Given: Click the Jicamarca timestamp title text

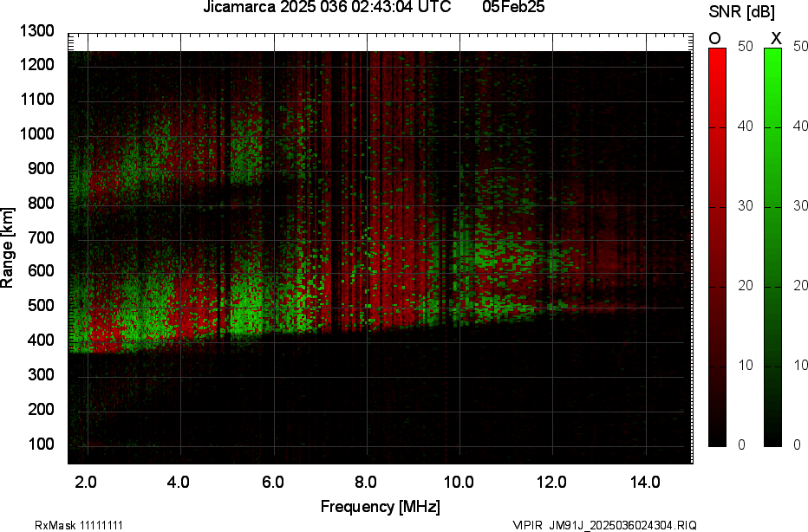Looking at the screenshot, I should tap(327, 8).
